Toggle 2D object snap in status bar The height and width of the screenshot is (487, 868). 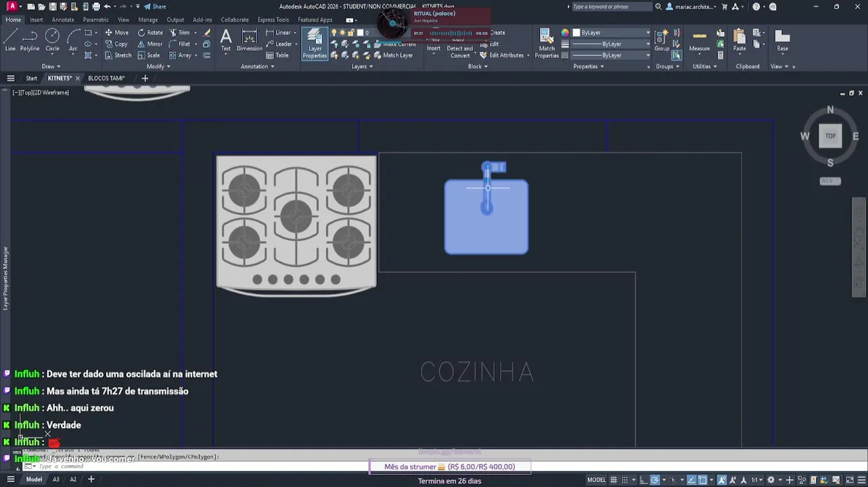point(703,480)
